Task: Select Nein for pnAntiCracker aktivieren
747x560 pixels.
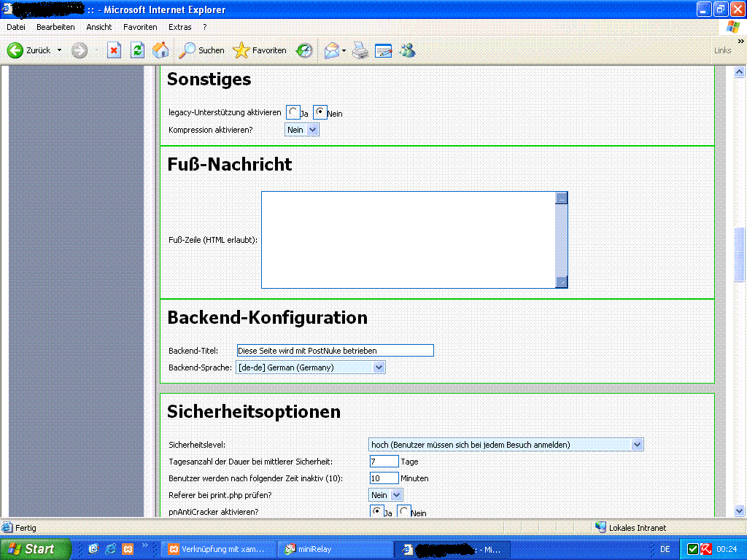Action: (403, 512)
